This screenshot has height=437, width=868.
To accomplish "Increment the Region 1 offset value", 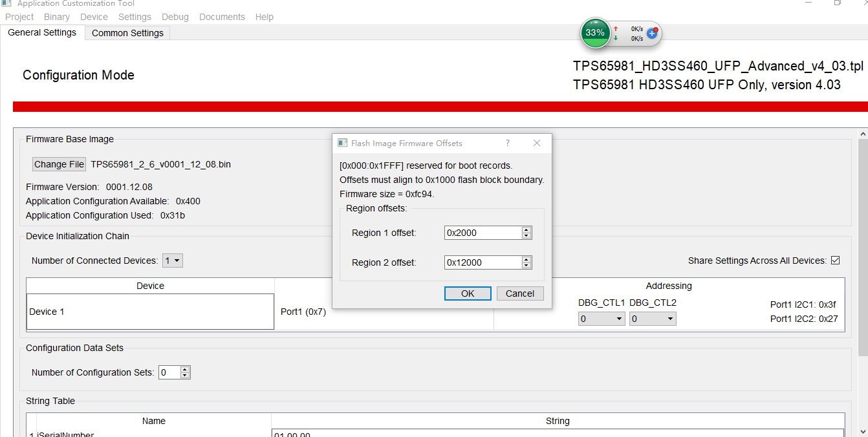I will point(526,229).
